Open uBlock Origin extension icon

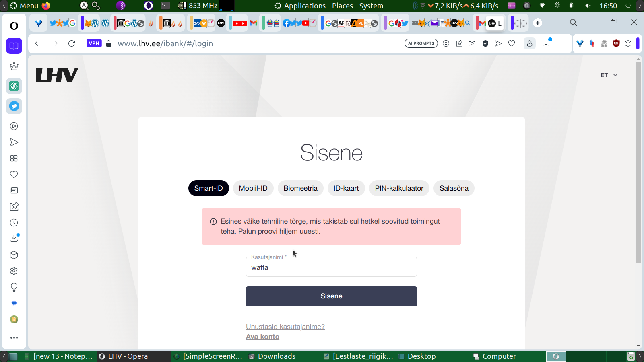616,43
